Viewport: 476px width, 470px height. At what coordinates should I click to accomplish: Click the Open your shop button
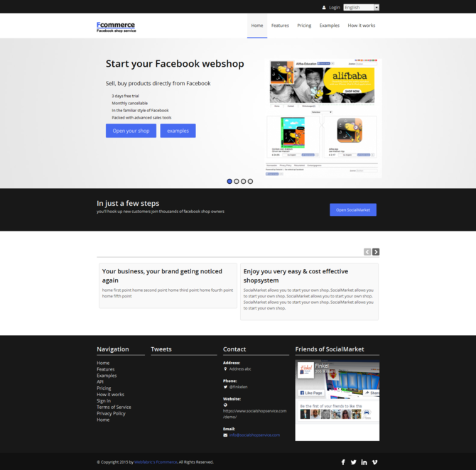(131, 131)
